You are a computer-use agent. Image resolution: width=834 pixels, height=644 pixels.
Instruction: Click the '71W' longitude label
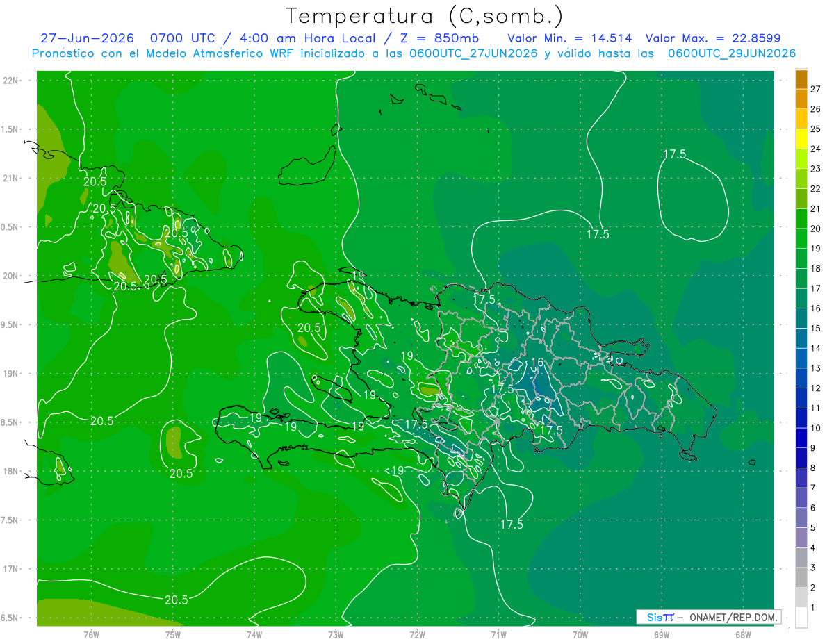[498, 634]
